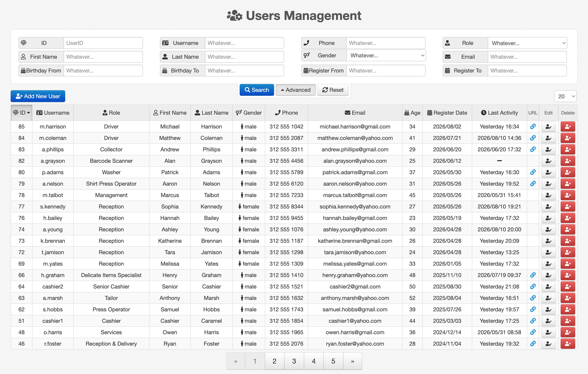The image size is (588, 374).
Task: Collapse the Advanced search panel
Action: (295, 90)
